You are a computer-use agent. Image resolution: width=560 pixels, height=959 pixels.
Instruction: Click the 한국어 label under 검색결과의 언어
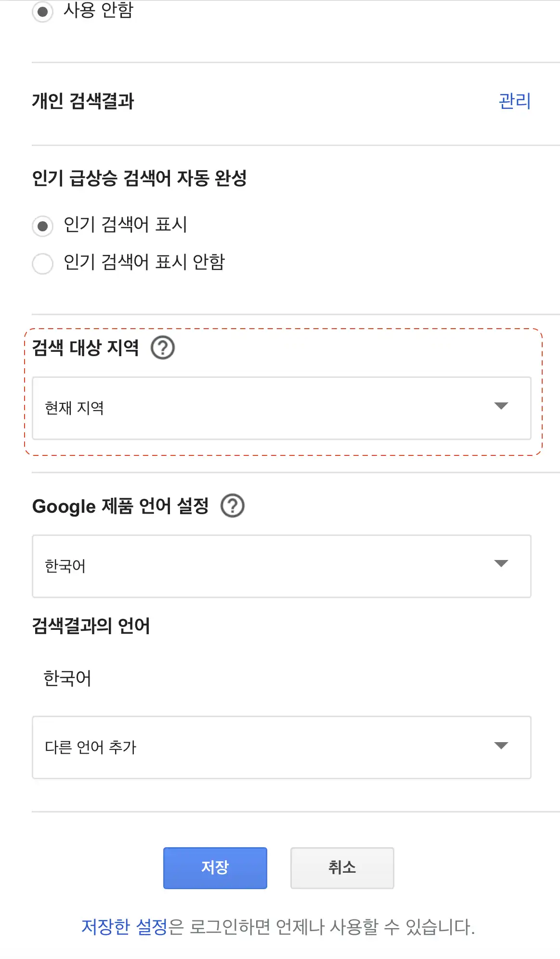pyautogui.click(x=67, y=677)
